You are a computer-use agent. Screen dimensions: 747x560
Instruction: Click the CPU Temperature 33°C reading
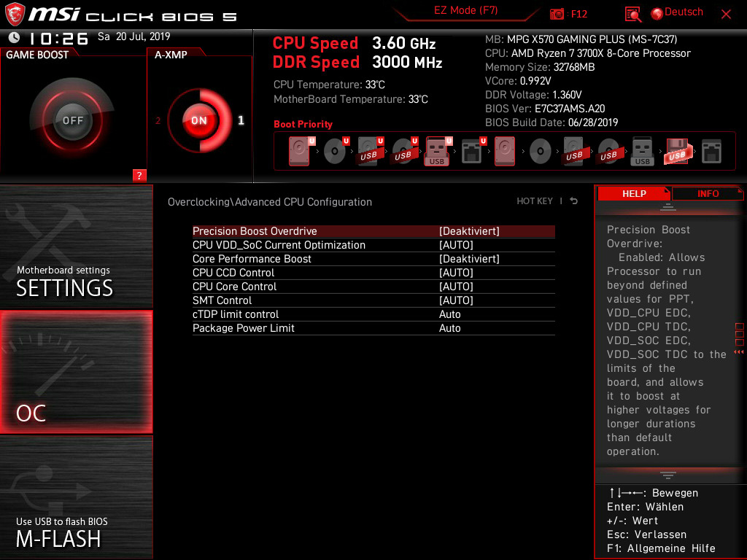pos(329,85)
